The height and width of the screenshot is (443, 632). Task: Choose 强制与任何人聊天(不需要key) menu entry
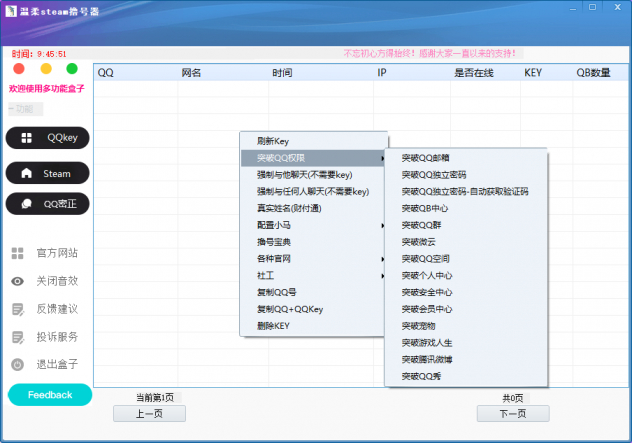[x=313, y=191]
